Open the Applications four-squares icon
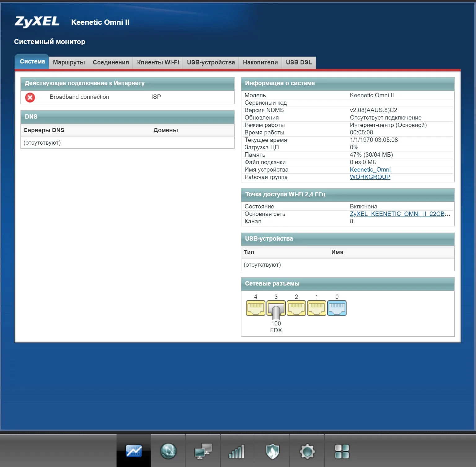Screen dimensions: 476x467 342,452
